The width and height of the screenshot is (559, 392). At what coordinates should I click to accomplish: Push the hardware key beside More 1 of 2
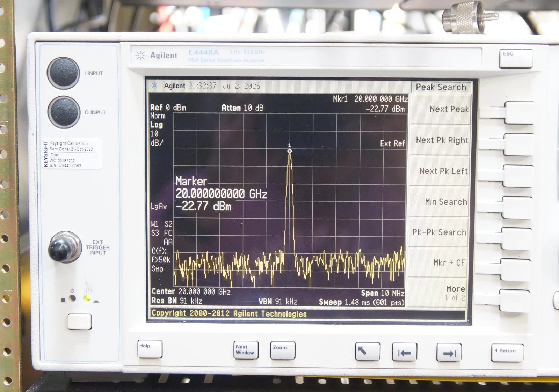click(x=515, y=300)
